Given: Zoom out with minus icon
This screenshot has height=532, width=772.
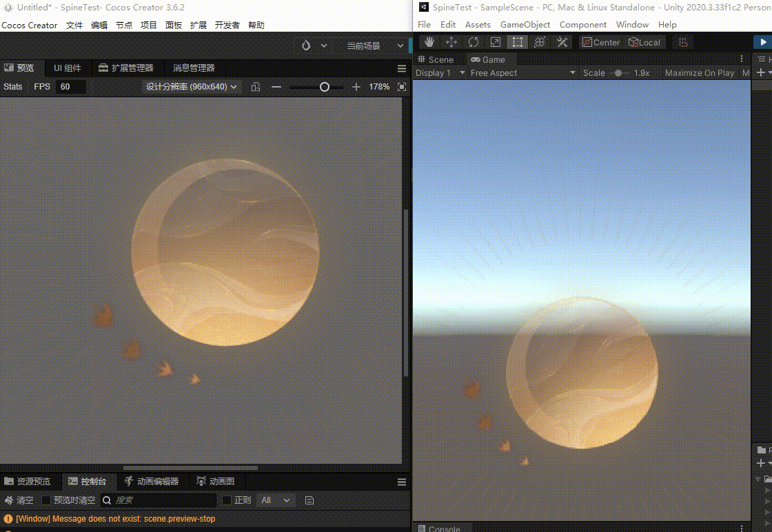Looking at the screenshot, I should click(276, 87).
